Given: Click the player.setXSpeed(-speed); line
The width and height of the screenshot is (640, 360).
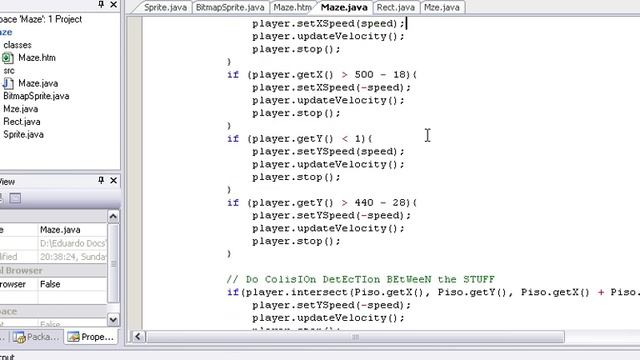Looking at the screenshot, I should [x=331, y=87].
